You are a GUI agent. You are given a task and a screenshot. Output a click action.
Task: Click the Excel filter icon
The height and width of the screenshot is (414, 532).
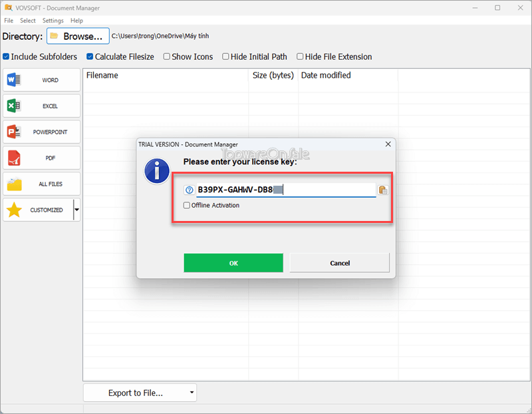click(14, 106)
